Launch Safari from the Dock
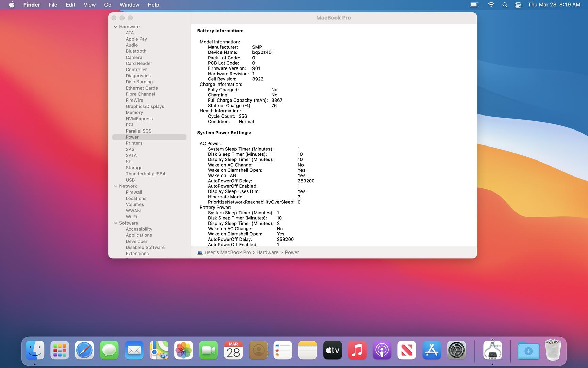Image resolution: width=588 pixels, height=368 pixels. 84,350
